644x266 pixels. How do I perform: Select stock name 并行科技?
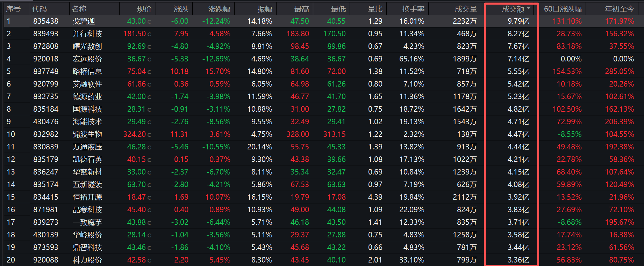click(x=87, y=34)
